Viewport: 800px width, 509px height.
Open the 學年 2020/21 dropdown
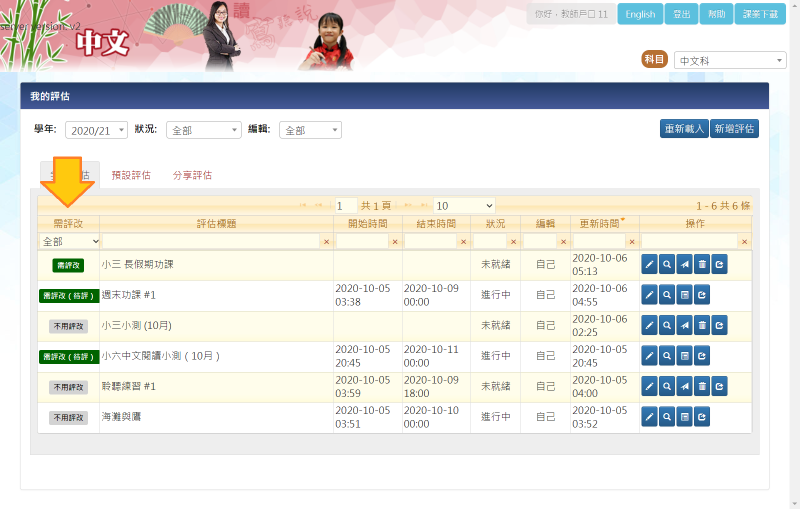[x=96, y=130]
